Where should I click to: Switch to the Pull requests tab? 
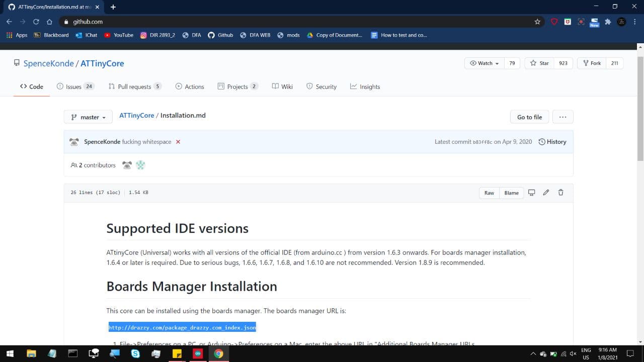pos(135,86)
